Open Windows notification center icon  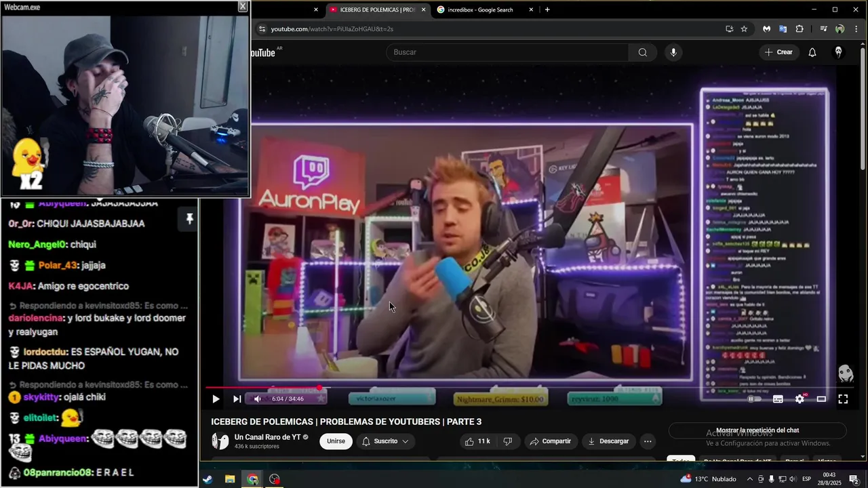coord(854,479)
